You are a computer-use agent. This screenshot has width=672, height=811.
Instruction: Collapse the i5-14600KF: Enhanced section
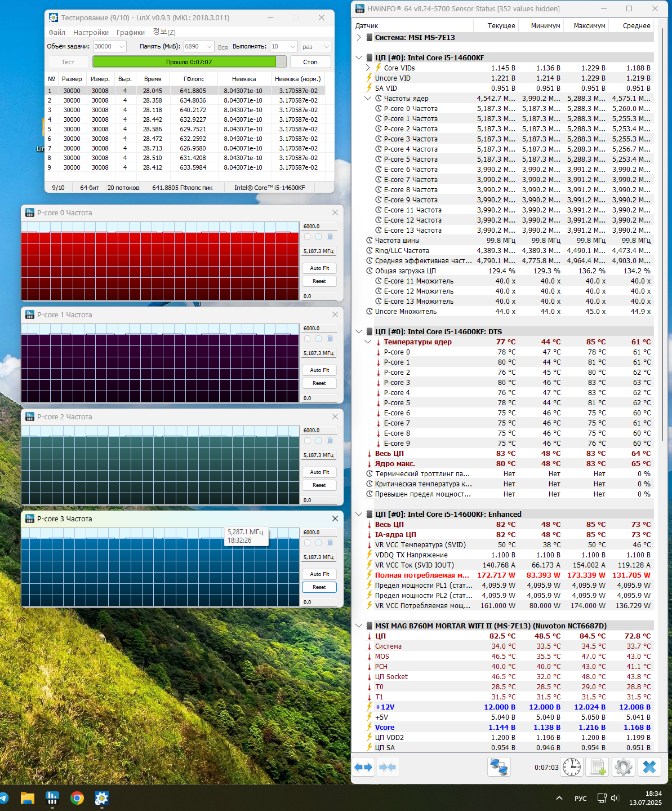coord(359,514)
